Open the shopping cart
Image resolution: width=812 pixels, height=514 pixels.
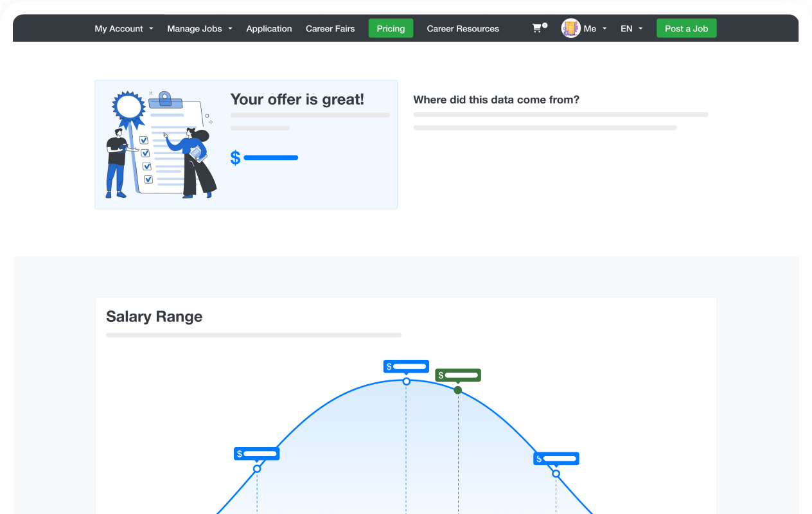point(538,28)
